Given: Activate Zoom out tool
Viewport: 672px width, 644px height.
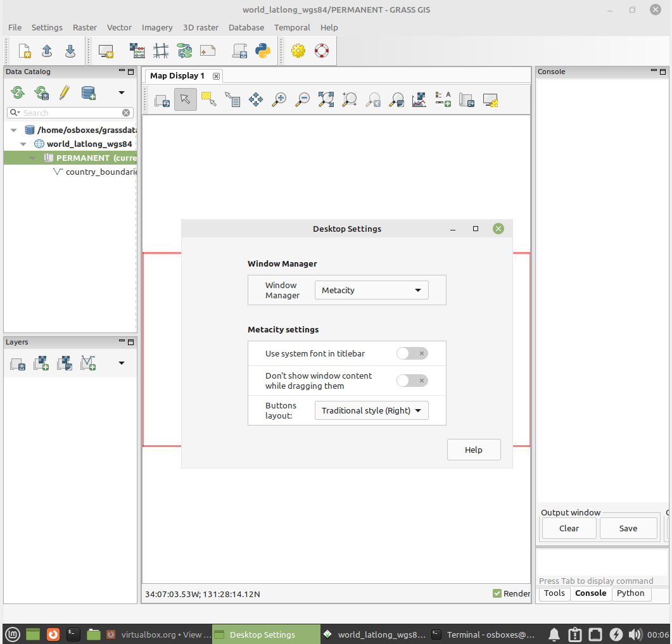Looking at the screenshot, I should click(303, 99).
